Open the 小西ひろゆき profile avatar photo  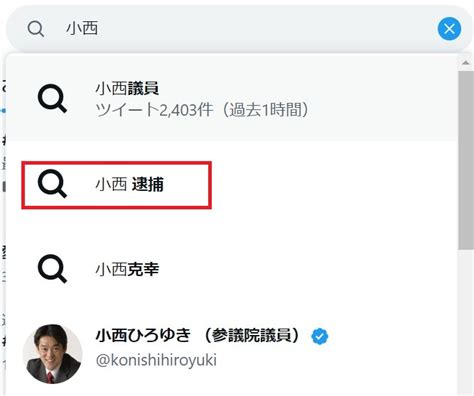(52, 354)
